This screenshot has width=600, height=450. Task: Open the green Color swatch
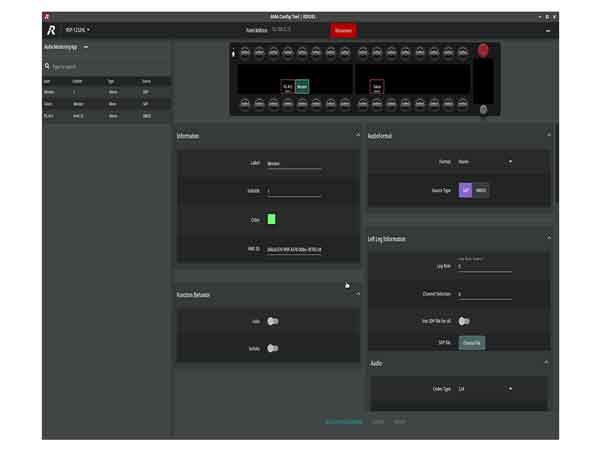(271, 219)
